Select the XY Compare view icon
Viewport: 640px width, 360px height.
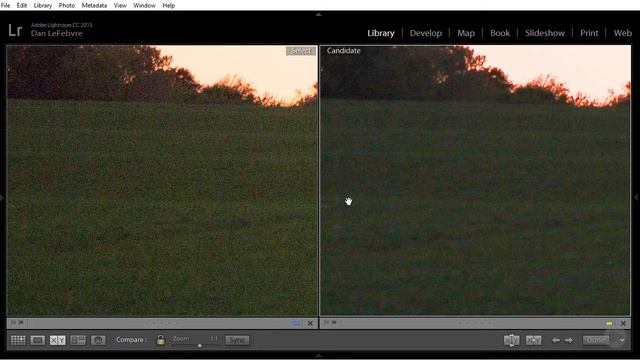58,340
